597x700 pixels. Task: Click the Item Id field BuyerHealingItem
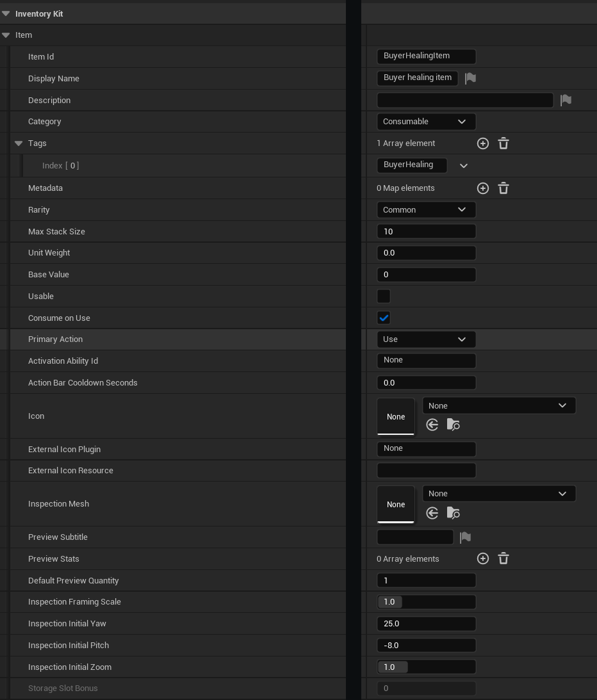point(426,56)
